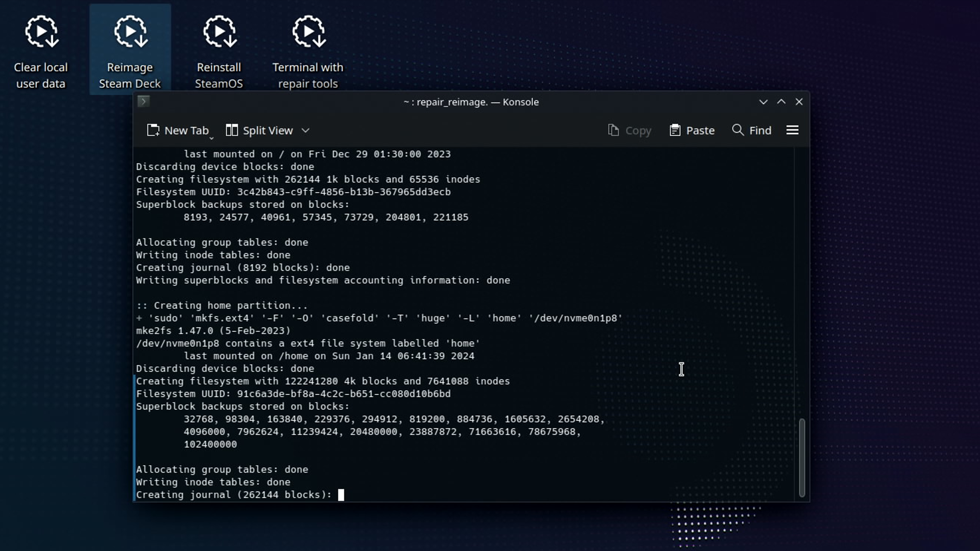
Task: Click the Konsole terminal icon in the title bar
Action: pos(143,102)
